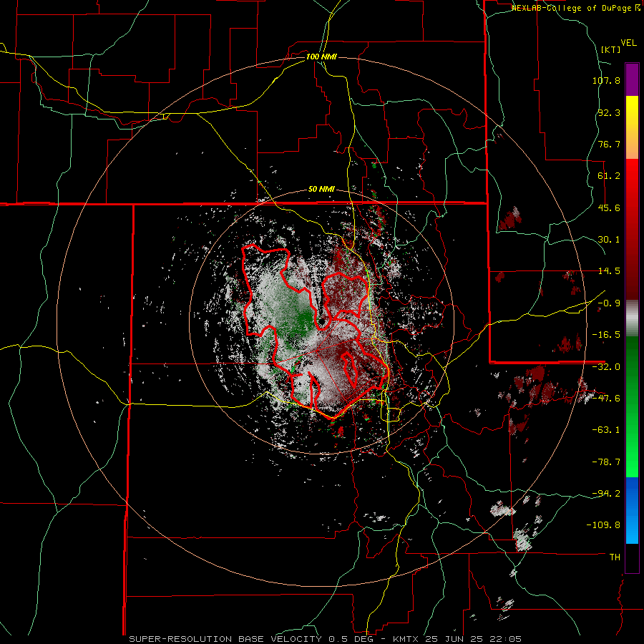Click the yellow-orange segment of the color bar

632,127
